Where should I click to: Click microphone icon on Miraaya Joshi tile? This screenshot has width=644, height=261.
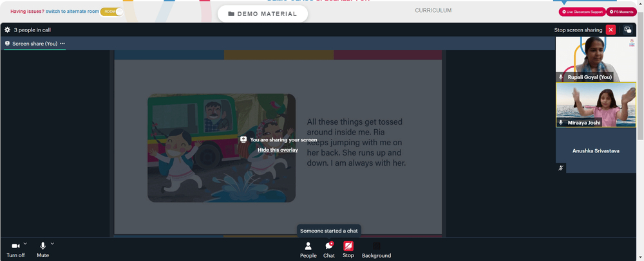(561, 123)
